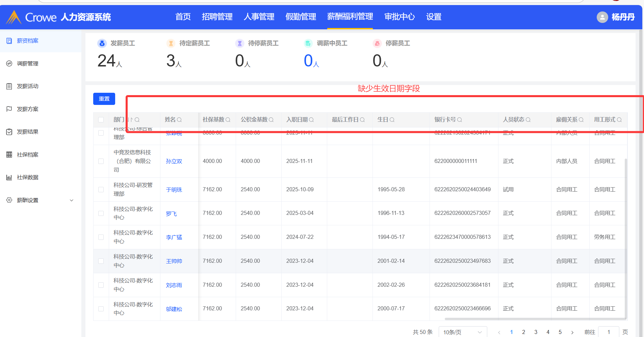Open employee link 于明珠

pyautogui.click(x=174, y=190)
